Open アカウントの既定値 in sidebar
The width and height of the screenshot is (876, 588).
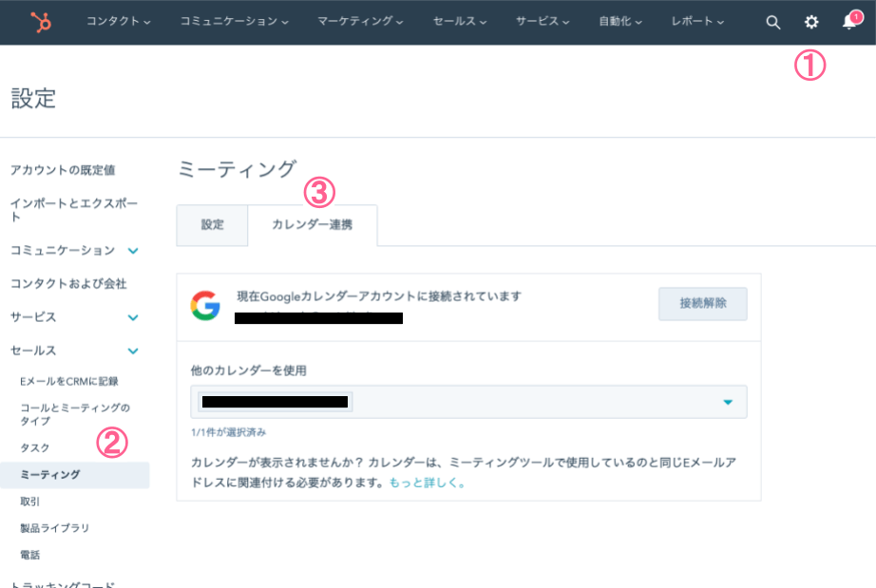point(63,170)
